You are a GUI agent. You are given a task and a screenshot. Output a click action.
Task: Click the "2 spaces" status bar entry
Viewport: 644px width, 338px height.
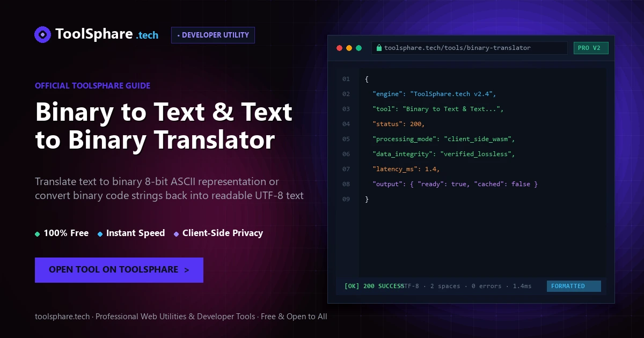445,286
